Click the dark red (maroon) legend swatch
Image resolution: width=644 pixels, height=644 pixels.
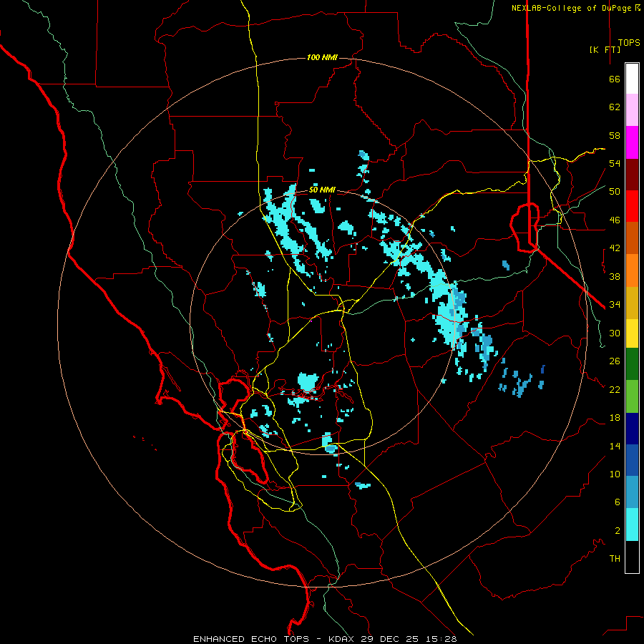tap(632, 175)
